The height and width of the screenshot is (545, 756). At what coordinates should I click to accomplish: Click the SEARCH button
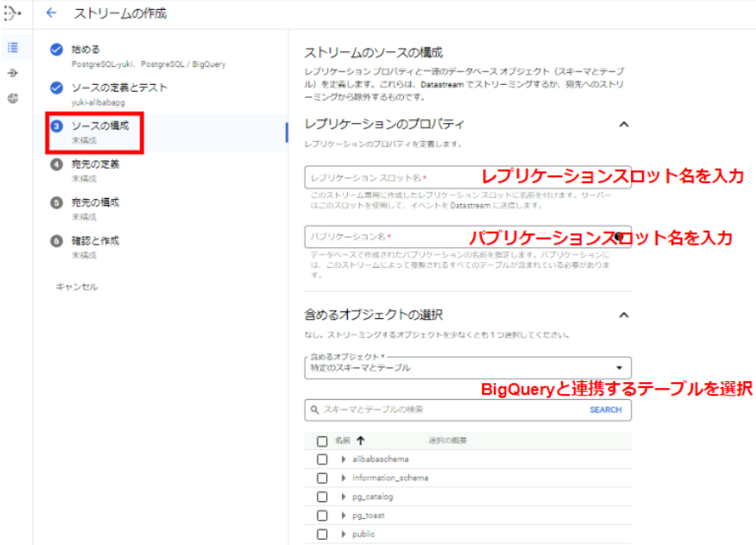coord(606,410)
